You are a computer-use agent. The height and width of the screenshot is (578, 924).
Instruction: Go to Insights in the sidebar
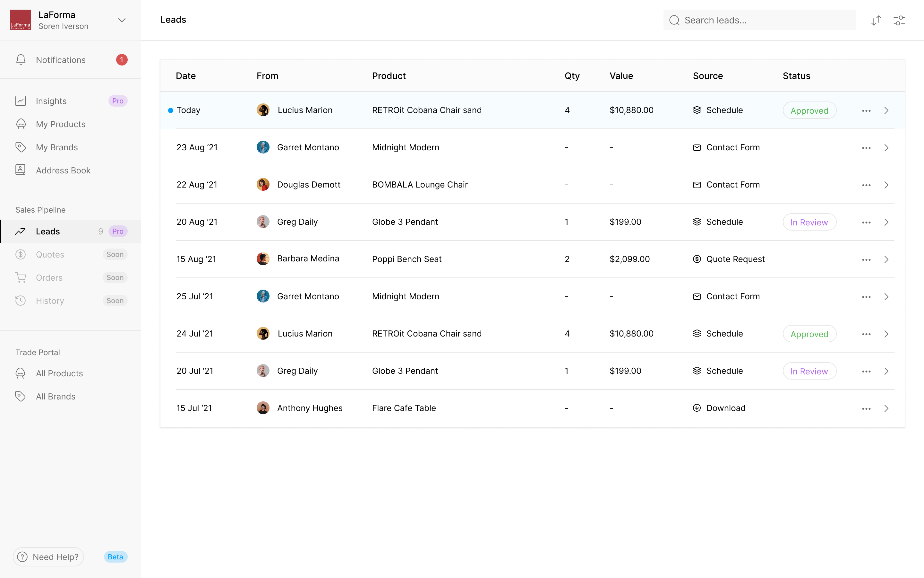71,101
